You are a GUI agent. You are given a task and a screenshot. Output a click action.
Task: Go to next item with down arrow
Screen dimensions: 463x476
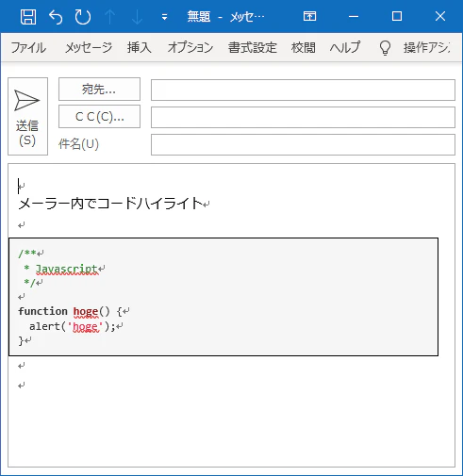coord(137,17)
